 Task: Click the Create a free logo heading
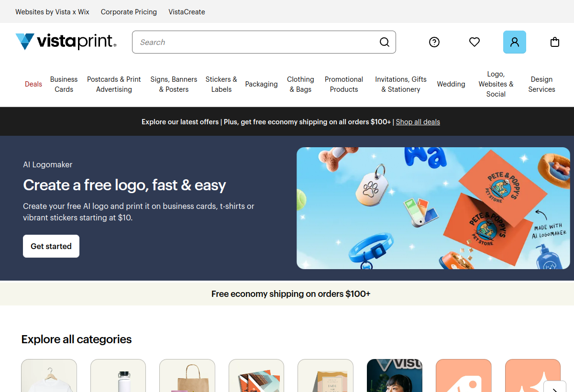pyautogui.click(x=124, y=185)
